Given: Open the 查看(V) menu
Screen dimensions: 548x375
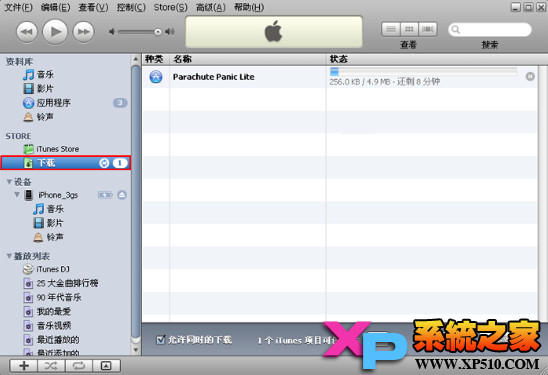Looking at the screenshot, I should [93, 7].
